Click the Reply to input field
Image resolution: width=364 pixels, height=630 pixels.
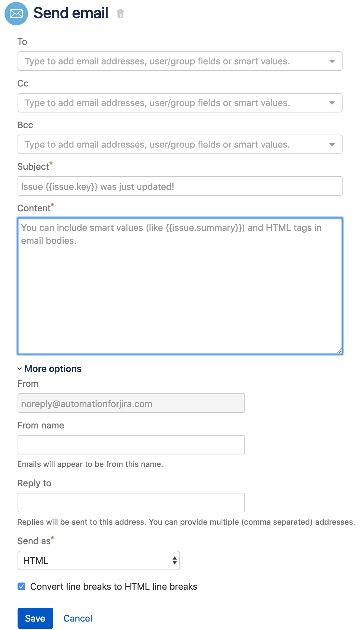(131, 503)
